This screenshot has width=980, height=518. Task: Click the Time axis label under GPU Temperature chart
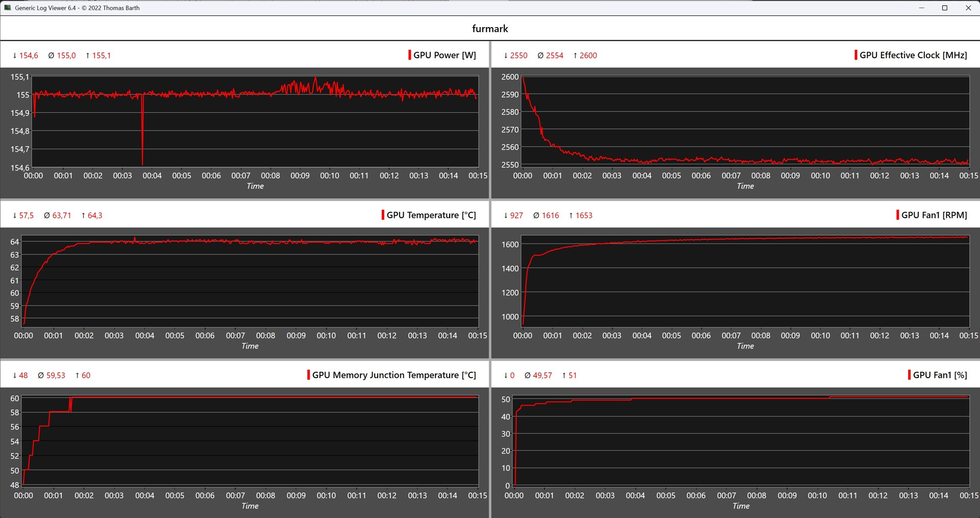[x=250, y=346]
